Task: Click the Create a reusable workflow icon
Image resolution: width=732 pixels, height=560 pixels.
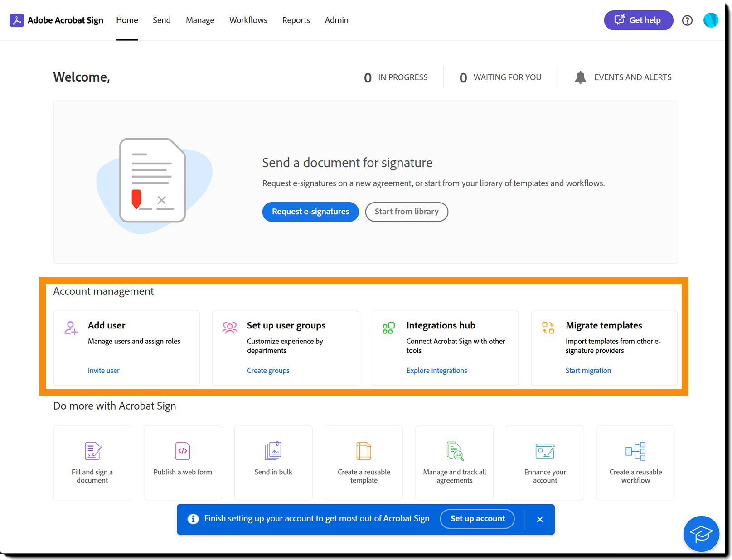Action: [635, 451]
